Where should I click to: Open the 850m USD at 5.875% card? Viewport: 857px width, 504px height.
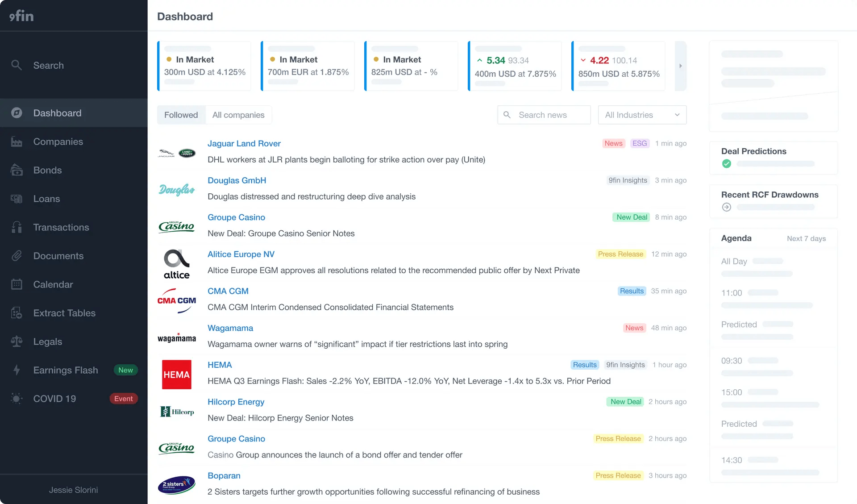pyautogui.click(x=618, y=66)
